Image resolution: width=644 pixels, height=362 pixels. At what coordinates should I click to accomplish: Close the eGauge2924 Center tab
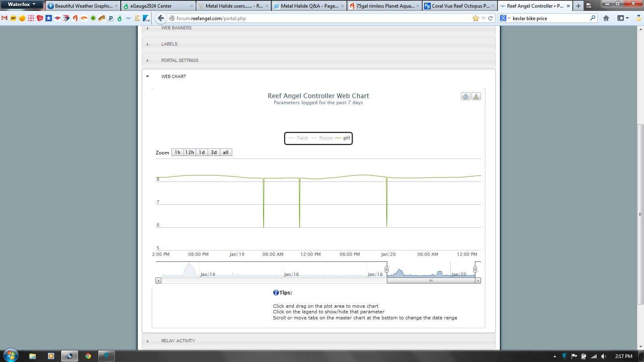(x=192, y=6)
